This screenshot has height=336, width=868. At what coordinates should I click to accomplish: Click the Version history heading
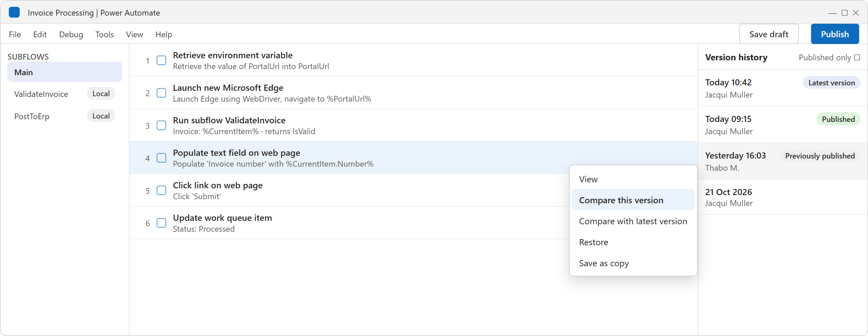pyautogui.click(x=736, y=57)
